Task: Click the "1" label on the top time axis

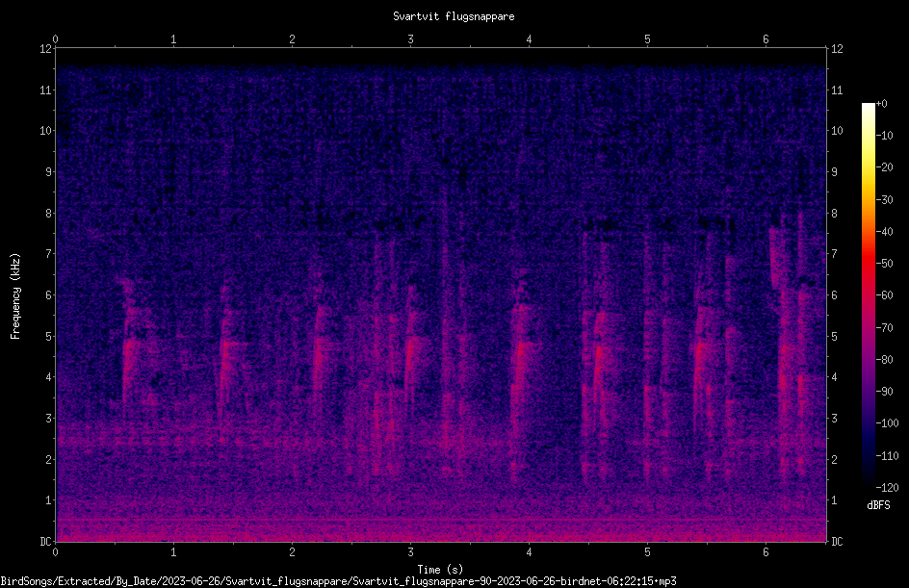Action: point(173,39)
